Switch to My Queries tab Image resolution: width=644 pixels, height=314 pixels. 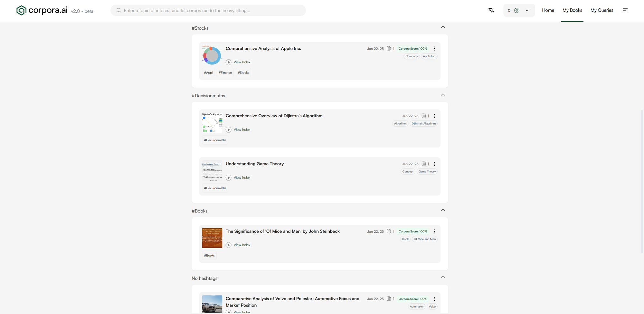[x=601, y=10]
